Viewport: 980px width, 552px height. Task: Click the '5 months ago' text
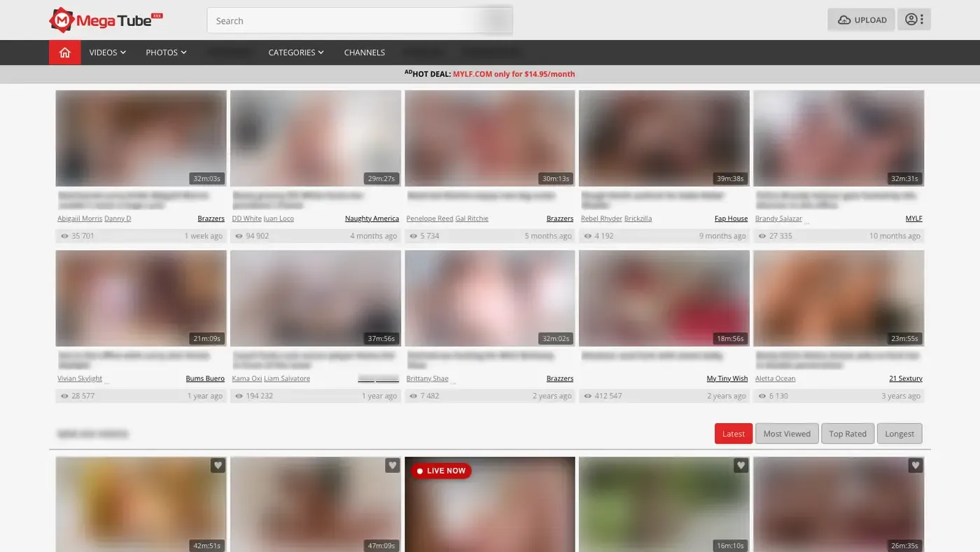(x=548, y=236)
